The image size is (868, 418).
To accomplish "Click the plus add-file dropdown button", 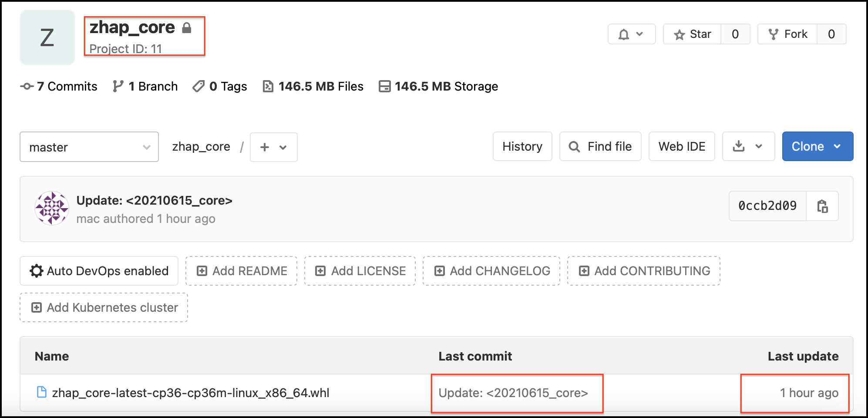I will click(273, 147).
